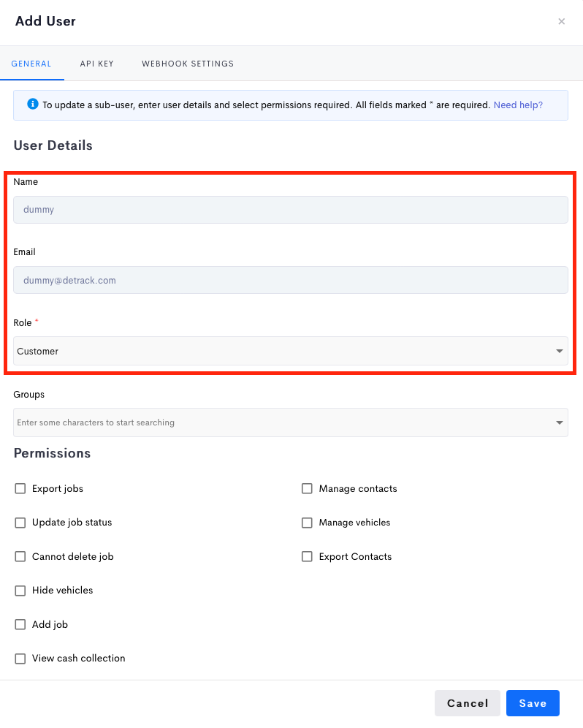The width and height of the screenshot is (583, 728).
Task: Enable the Manage contacts permission
Action: (x=307, y=488)
